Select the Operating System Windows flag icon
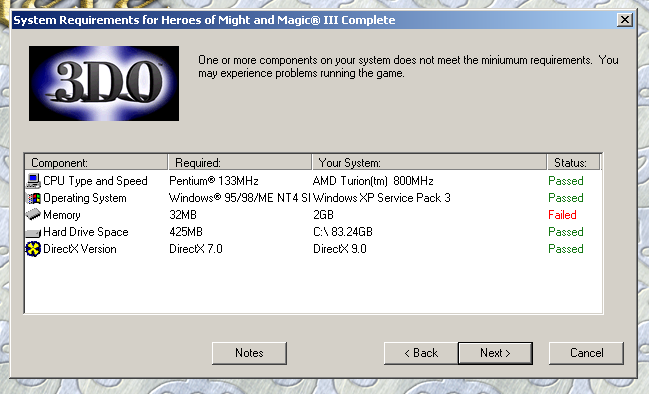 coord(34,198)
